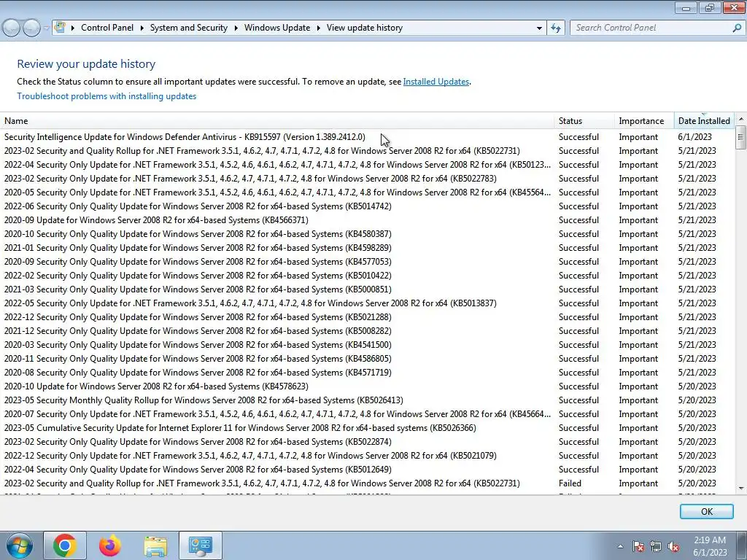
Task: Sort by the Importance column header
Action: [x=644, y=121]
